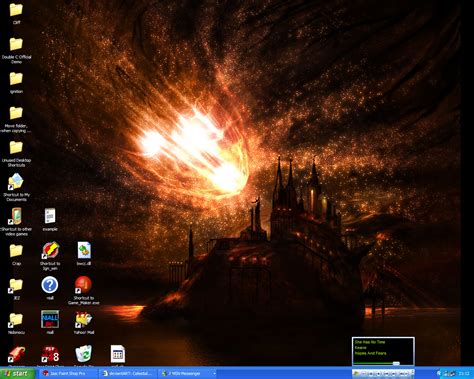This screenshot has width=474, height=379.
Task: Select the .dll file with green arrows icon
Action: [84, 251]
